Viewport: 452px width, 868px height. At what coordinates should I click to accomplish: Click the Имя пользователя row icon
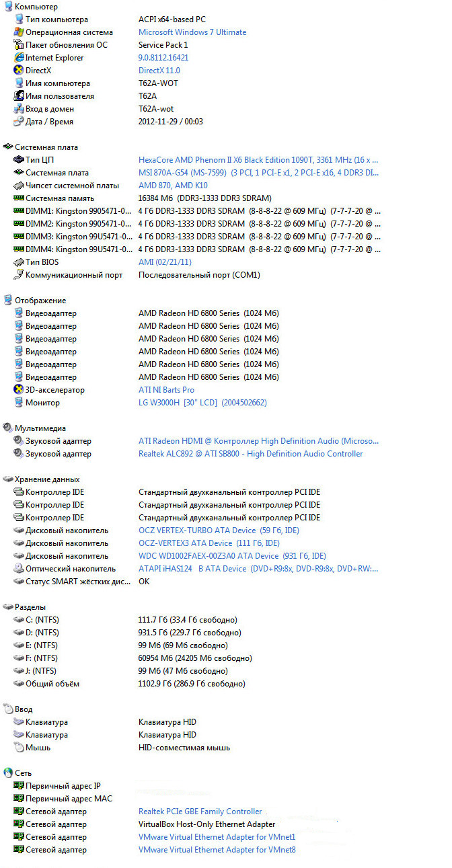(19, 96)
